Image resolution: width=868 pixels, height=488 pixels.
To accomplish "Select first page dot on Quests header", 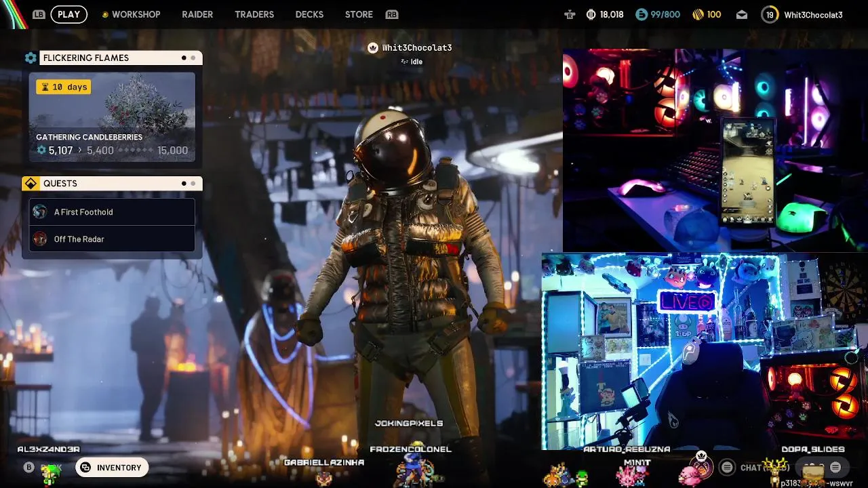I will coord(184,184).
